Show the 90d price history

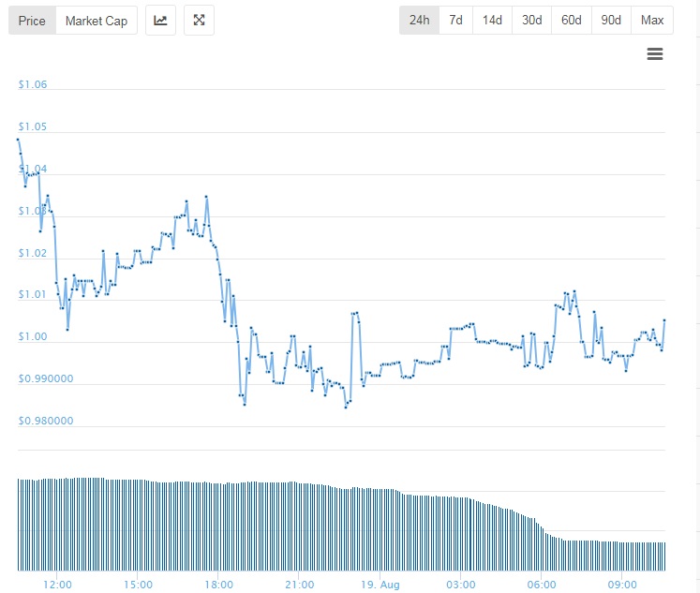coord(611,20)
